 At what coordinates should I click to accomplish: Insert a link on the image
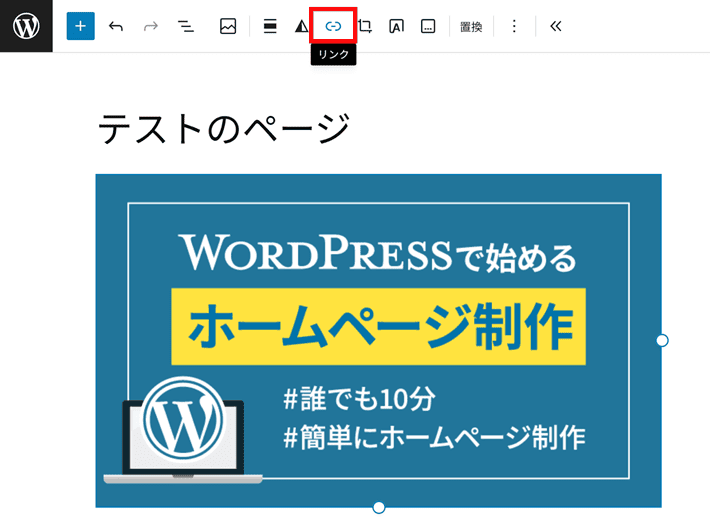pyautogui.click(x=333, y=26)
